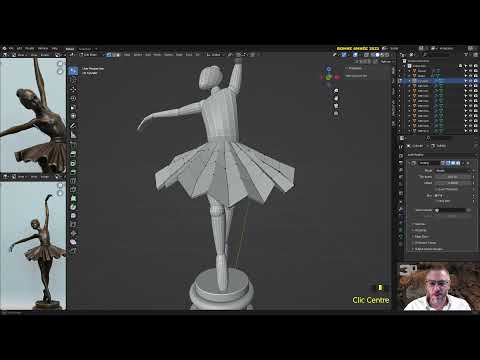Expand the Thickness Clamp subpanel
The height and width of the screenshot is (360, 480).
[425, 243]
